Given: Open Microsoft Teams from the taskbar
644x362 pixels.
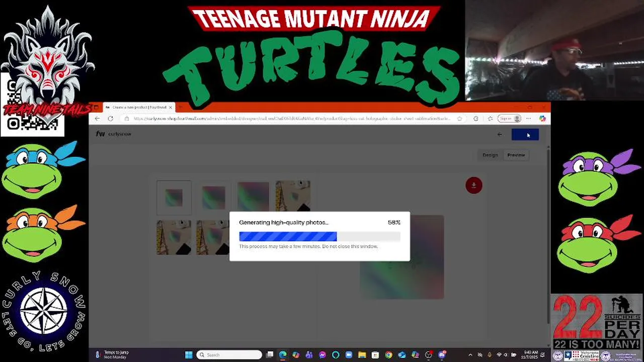Looking at the screenshot, I should [x=309, y=355].
